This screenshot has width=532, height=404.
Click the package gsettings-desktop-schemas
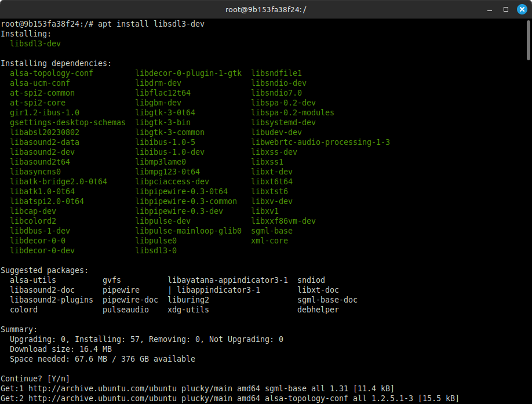pos(68,122)
